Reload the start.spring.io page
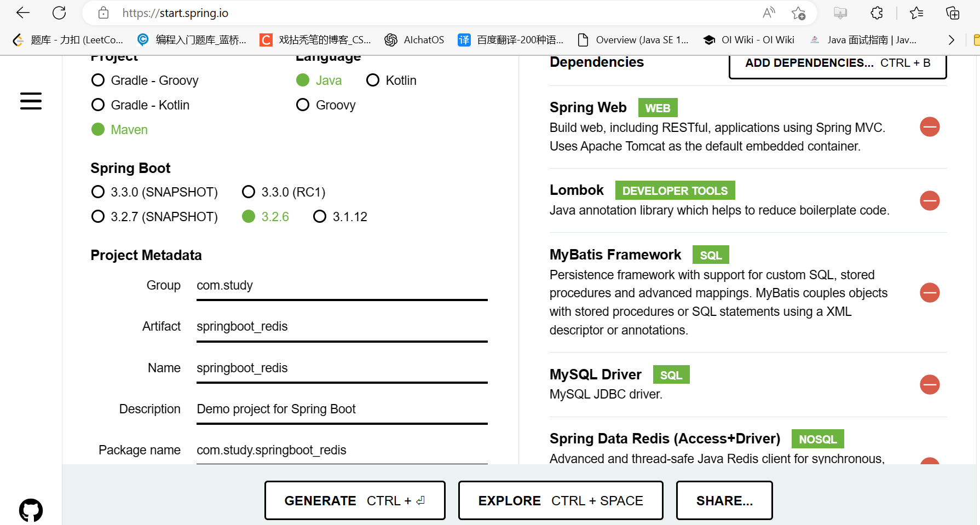This screenshot has width=980, height=525. (59, 13)
